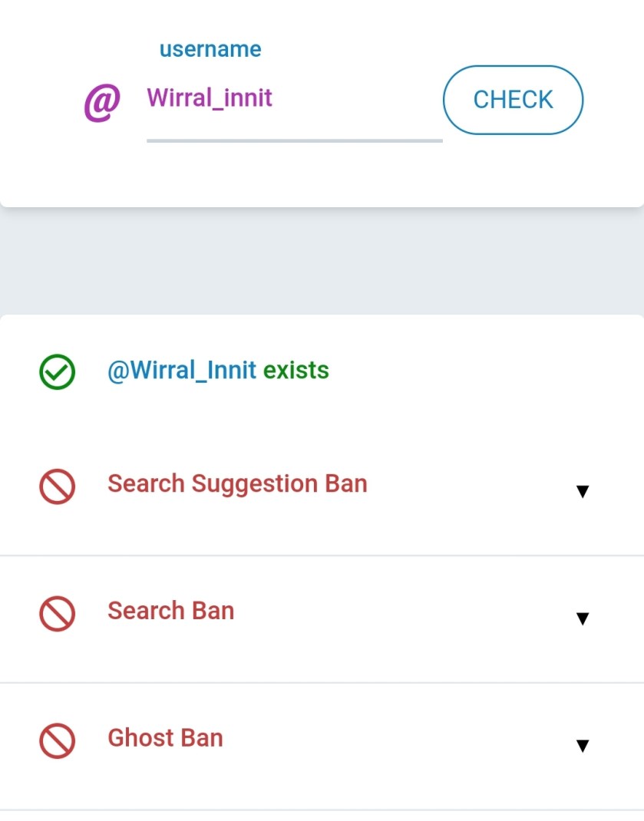Screen dimensions: 644x821
Task: Select the Search Ban label text
Action: click(x=170, y=611)
